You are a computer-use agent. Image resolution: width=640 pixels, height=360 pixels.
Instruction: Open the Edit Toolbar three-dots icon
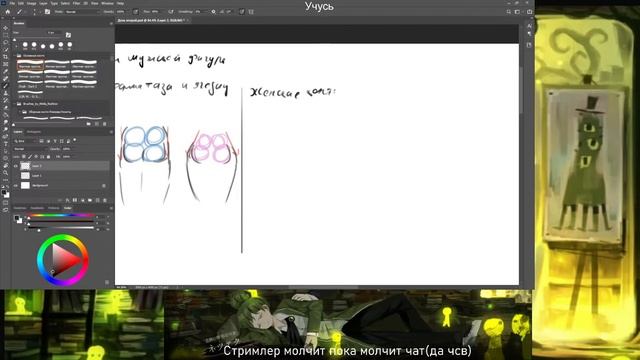click(6, 180)
